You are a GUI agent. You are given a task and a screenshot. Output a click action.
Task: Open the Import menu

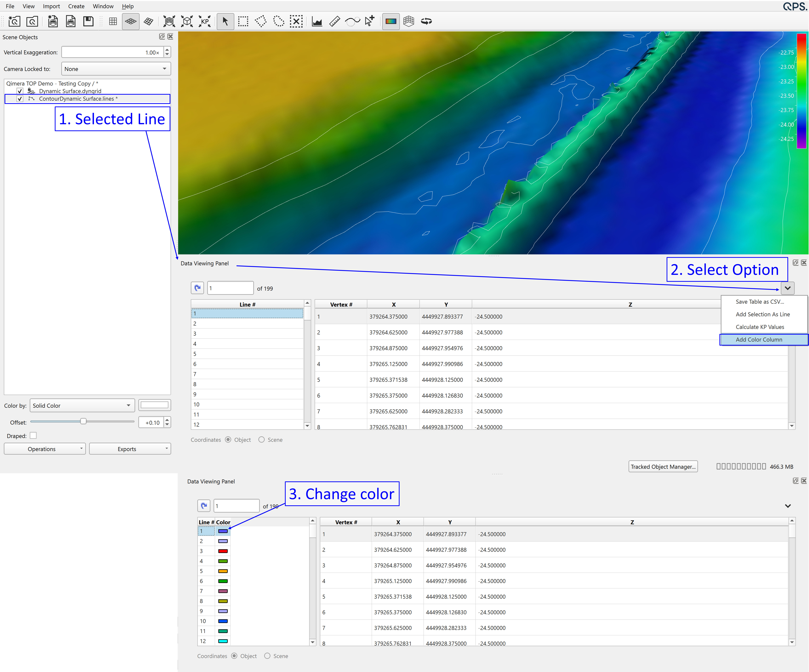[x=51, y=6]
